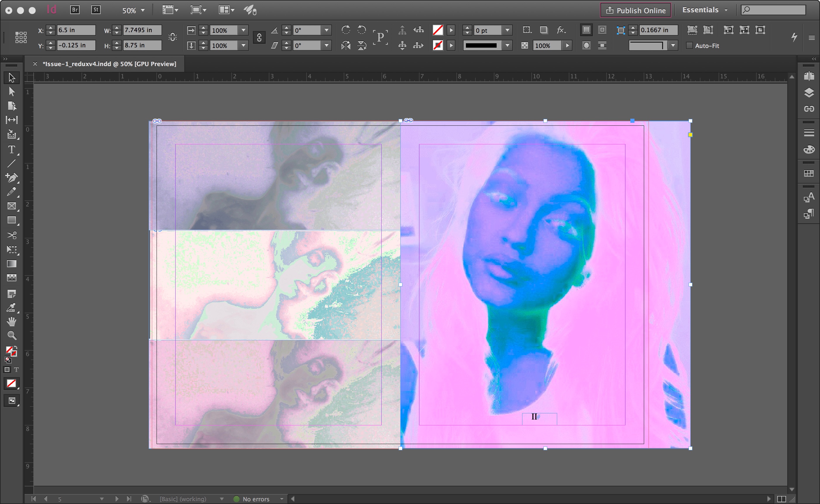The width and height of the screenshot is (820, 504).
Task: Pick the Zoom tool in toolbox
Action: (11, 335)
